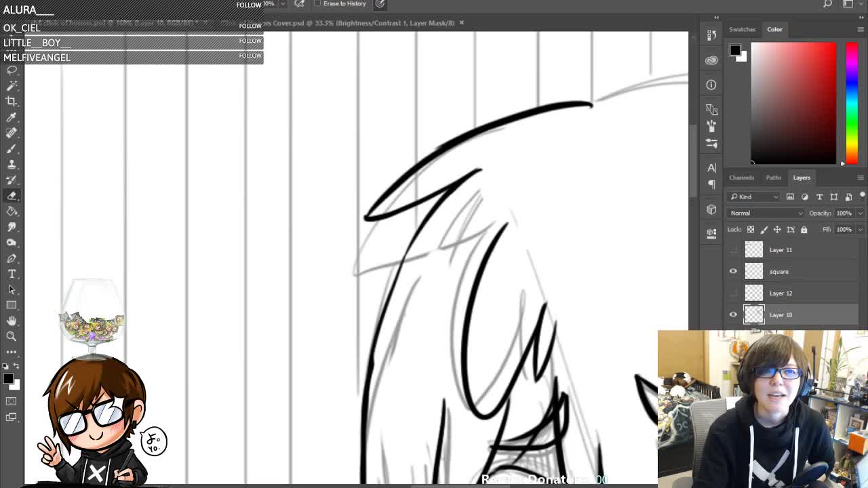Click the search icon in options bar

point(828,4)
